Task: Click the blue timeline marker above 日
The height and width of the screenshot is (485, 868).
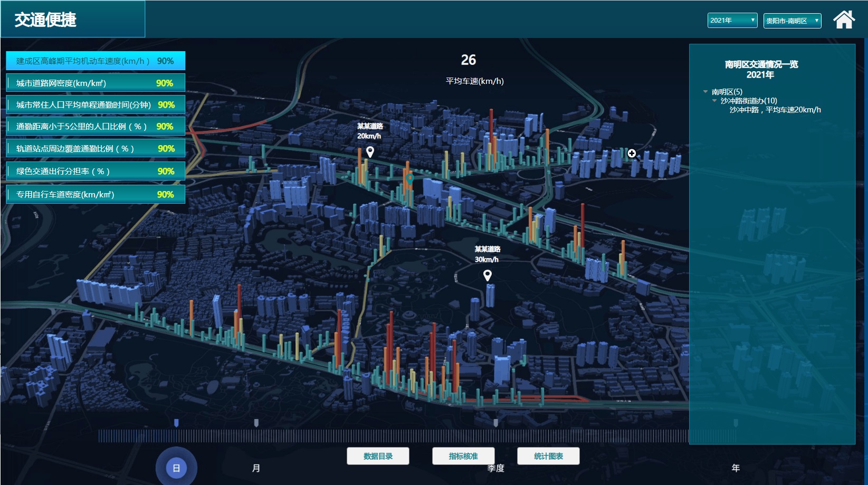Action: click(176, 423)
